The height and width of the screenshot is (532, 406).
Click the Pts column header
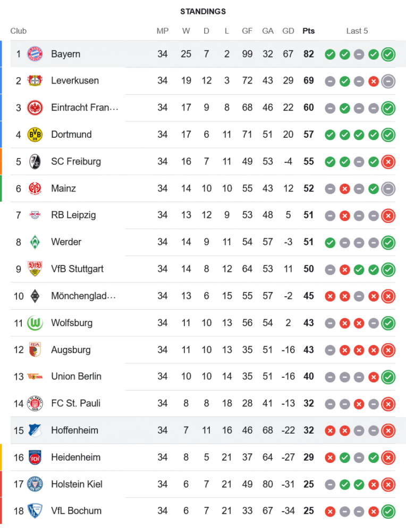tap(308, 31)
